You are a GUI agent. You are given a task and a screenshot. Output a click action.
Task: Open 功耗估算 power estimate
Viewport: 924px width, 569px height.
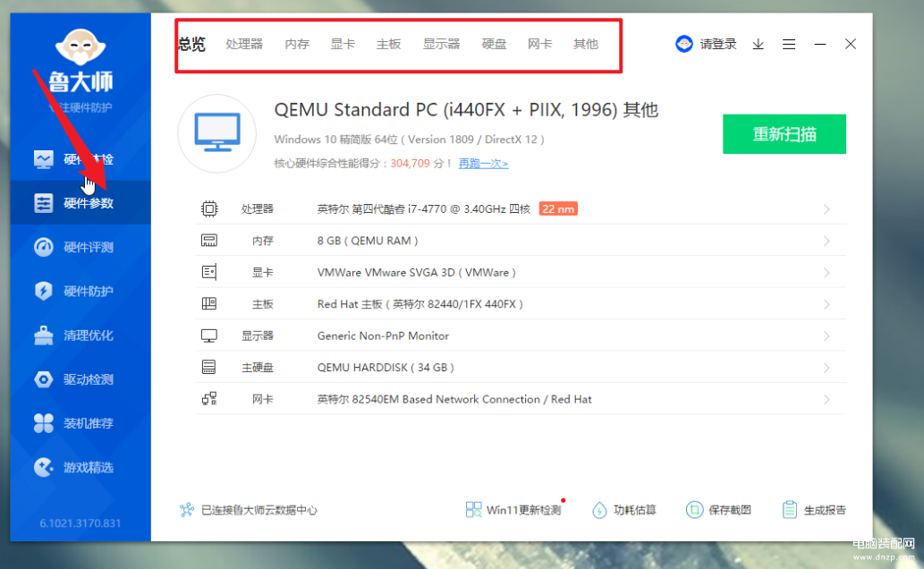[624, 510]
